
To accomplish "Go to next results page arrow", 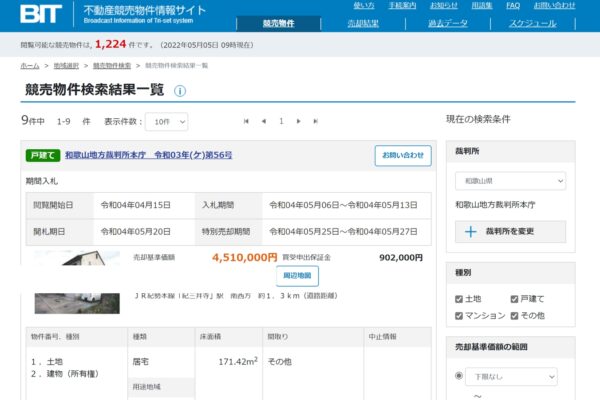I will 299,121.
